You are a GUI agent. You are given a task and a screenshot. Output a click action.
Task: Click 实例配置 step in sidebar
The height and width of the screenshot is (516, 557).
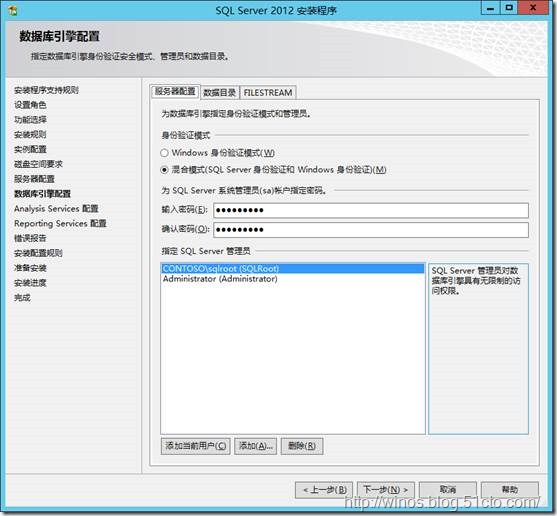click(30, 150)
